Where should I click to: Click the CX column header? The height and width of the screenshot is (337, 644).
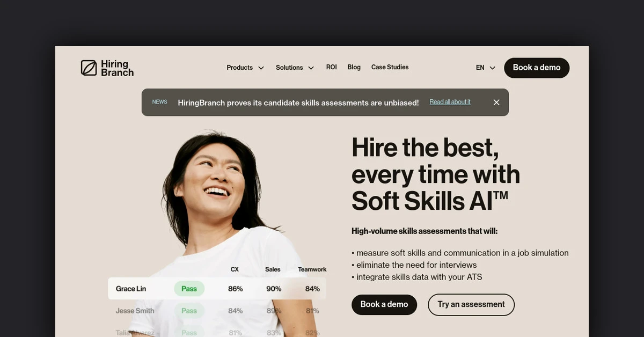tap(235, 269)
